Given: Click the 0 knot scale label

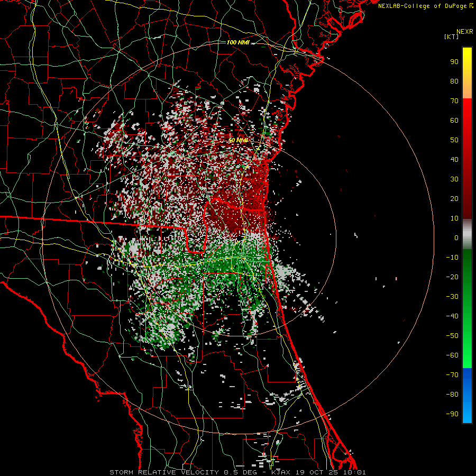Looking at the screenshot, I should (x=456, y=238).
